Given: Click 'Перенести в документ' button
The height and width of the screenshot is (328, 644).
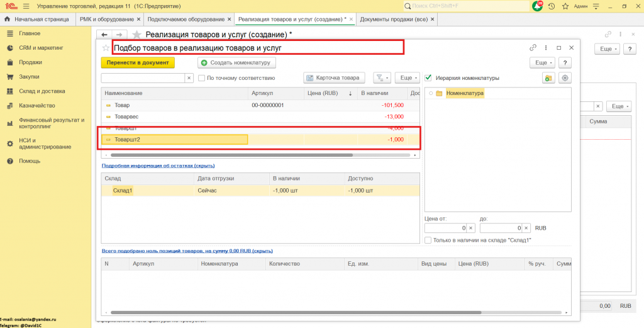Looking at the screenshot, I should [138, 63].
